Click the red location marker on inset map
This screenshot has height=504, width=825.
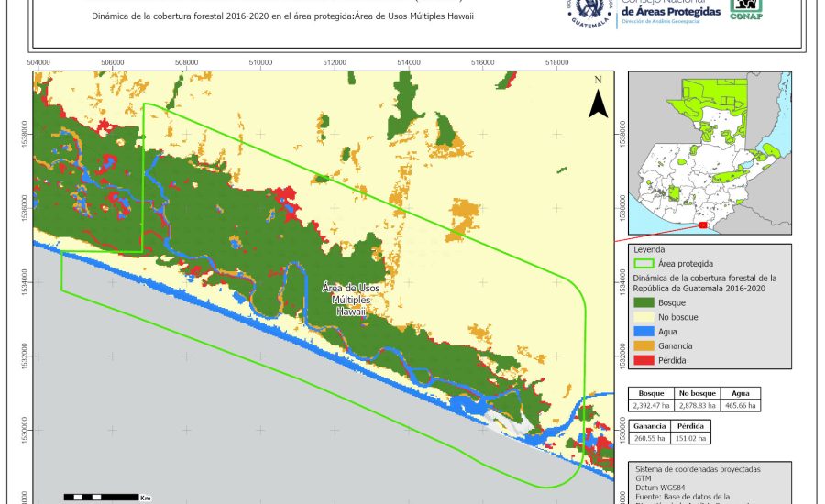click(x=703, y=225)
